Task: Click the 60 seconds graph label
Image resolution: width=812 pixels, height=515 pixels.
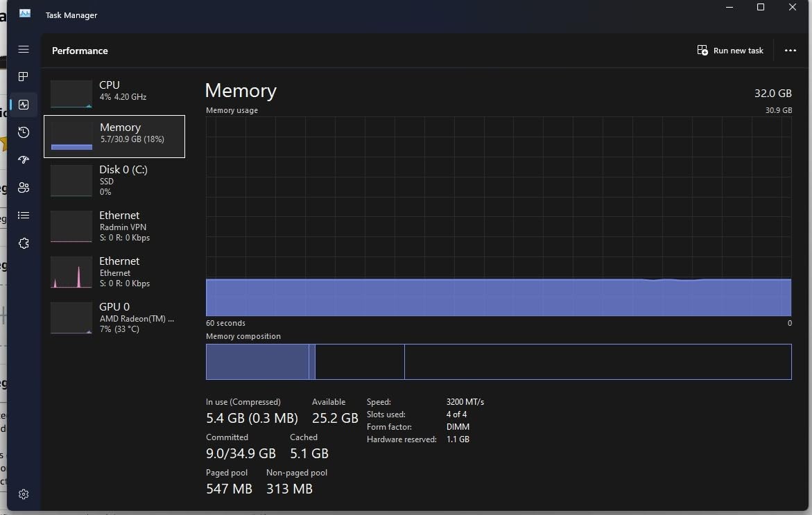Action: tap(226, 323)
